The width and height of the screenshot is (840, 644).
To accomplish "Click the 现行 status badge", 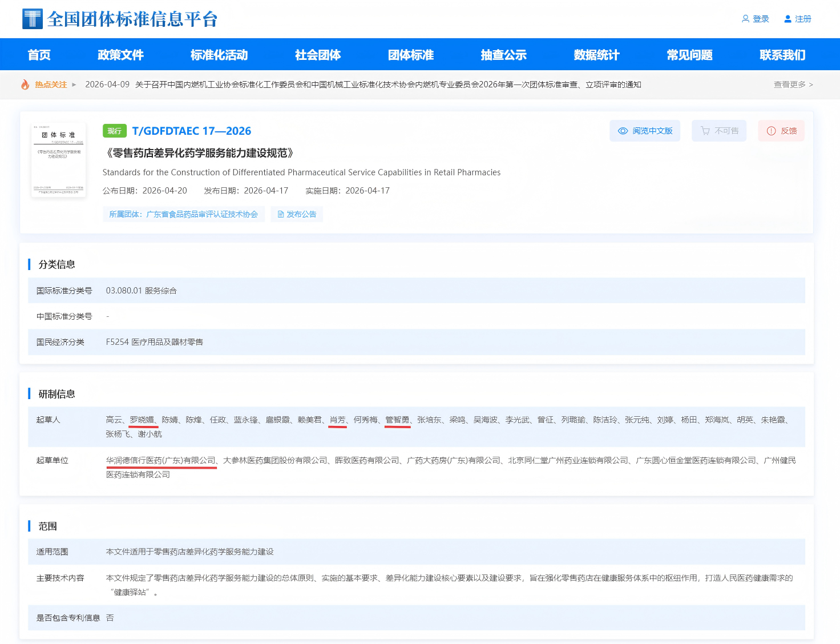I will (x=115, y=131).
